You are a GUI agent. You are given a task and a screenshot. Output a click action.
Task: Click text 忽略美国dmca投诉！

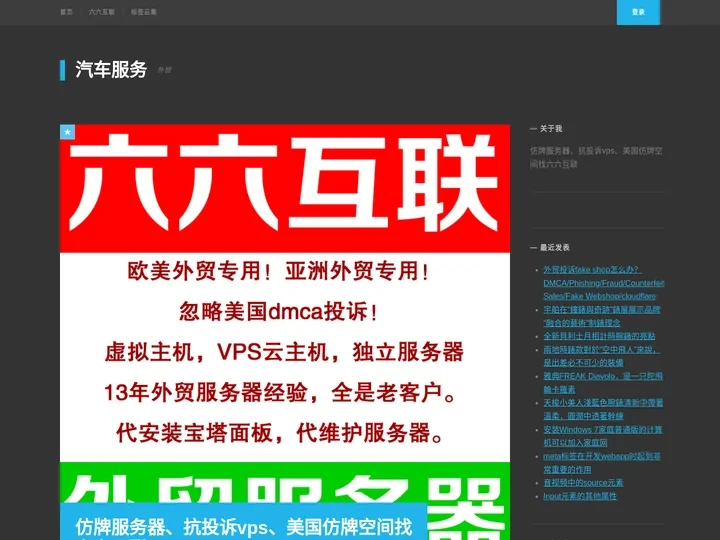[x=278, y=312]
